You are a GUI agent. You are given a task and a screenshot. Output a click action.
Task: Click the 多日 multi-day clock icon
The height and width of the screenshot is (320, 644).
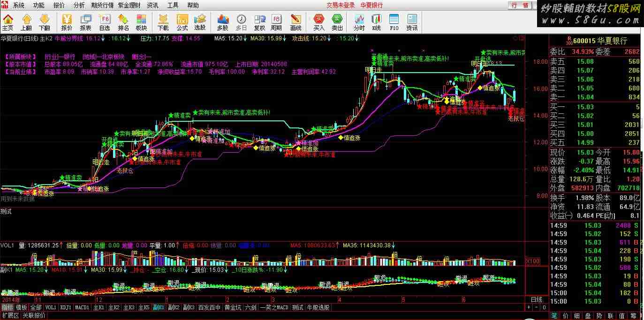[241, 22]
